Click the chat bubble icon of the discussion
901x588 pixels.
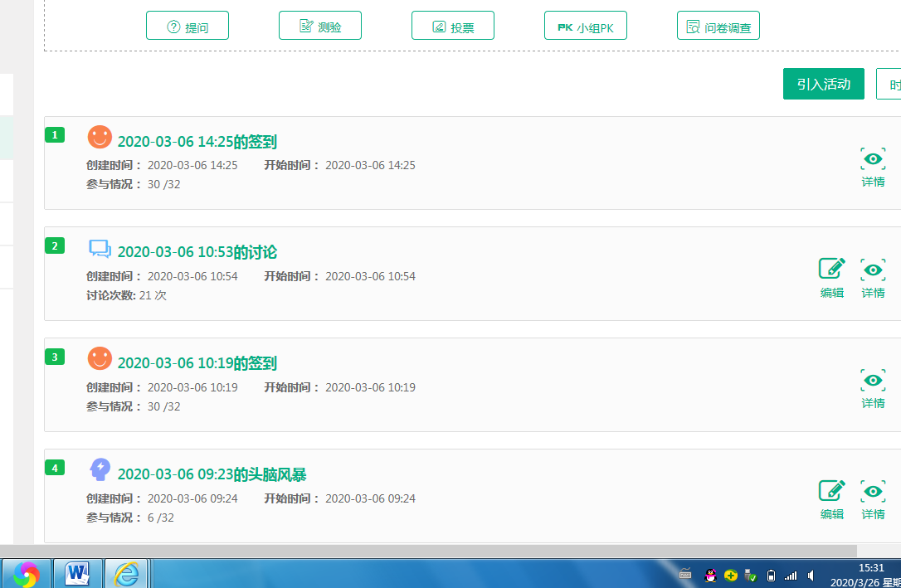[100, 248]
